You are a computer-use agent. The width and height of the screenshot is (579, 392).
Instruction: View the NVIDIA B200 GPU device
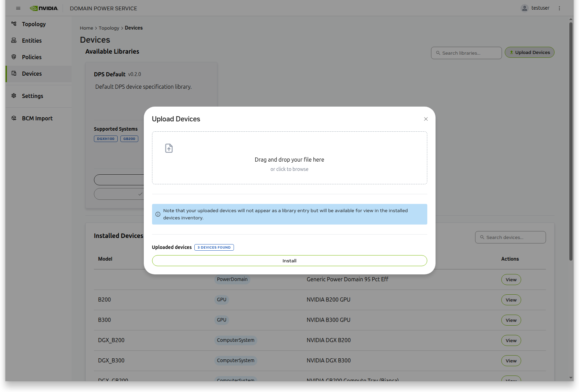pyautogui.click(x=511, y=300)
